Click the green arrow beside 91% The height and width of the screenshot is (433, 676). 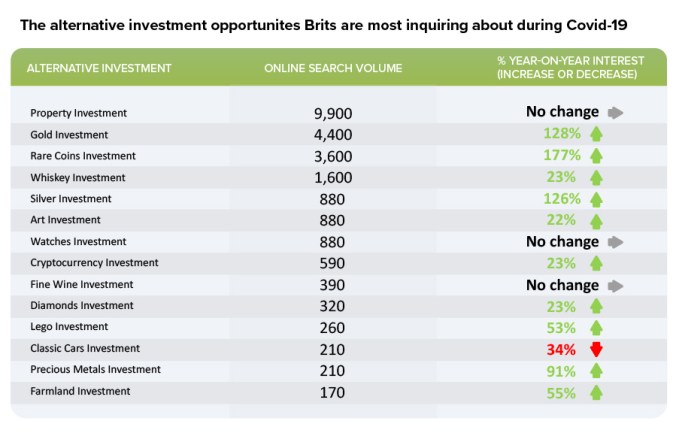pyautogui.click(x=596, y=371)
